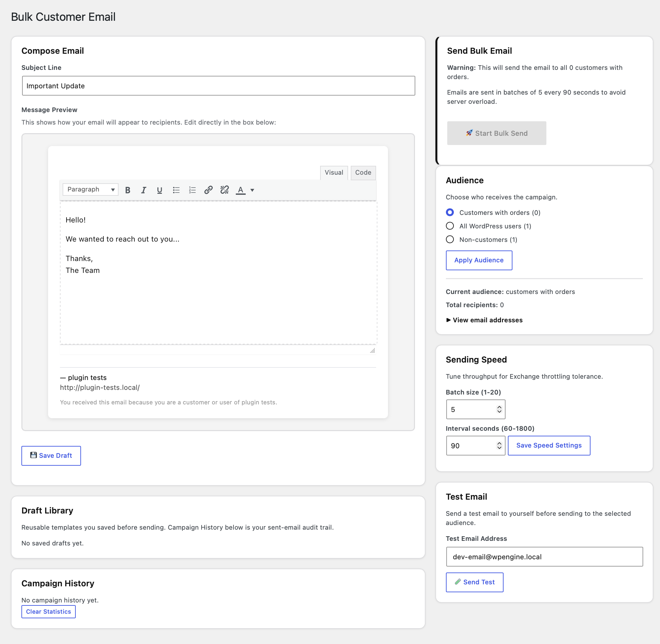
Task: Click the editor resize handle
Action: click(x=372, y=351)
